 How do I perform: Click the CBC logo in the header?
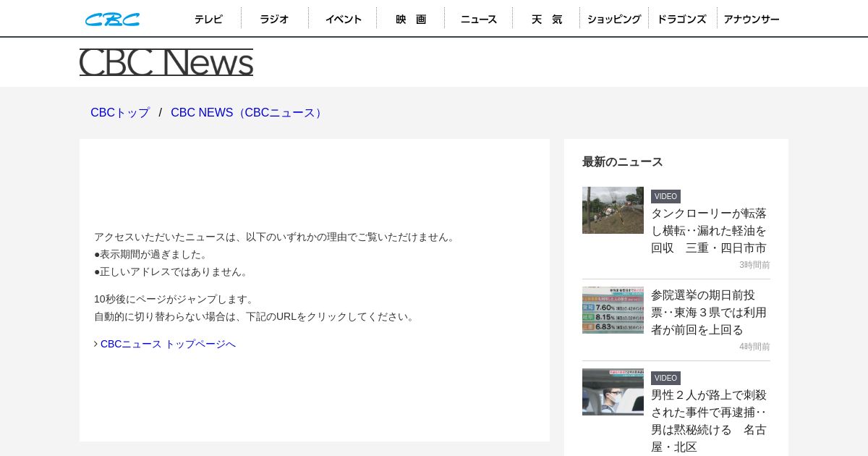112,20
